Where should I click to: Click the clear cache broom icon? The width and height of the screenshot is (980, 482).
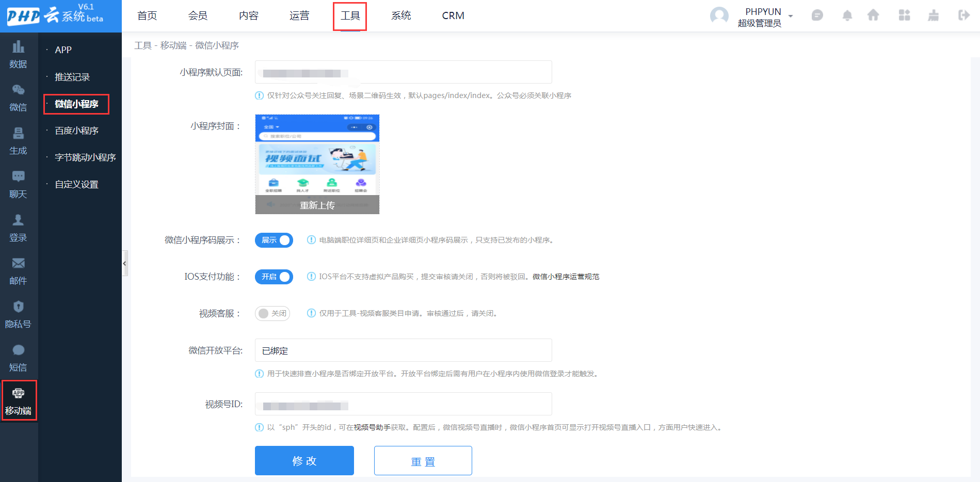[933, 15]
